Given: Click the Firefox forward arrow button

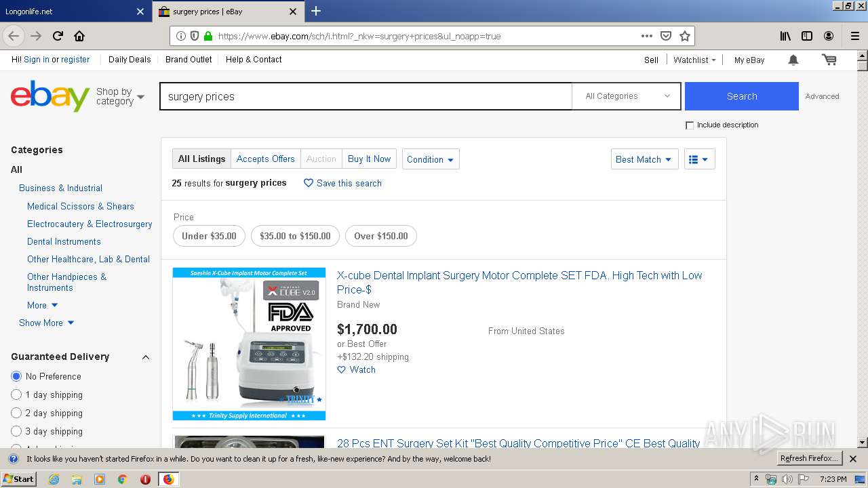Looking at the screenshot, I should pos(36,36).
